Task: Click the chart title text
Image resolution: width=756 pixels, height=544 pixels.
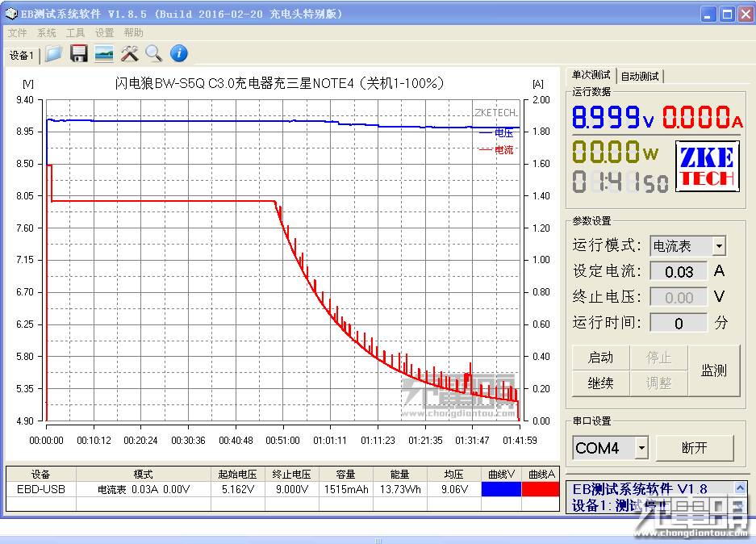Action: pos(279,83)
